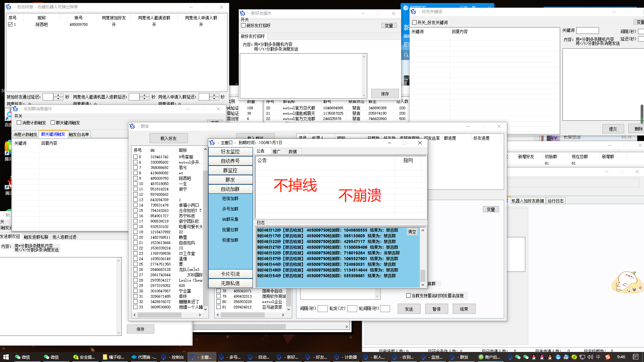Open the Windows Start menu
Image resolution: width=644 pixels, height=362 pixels.
6,357
